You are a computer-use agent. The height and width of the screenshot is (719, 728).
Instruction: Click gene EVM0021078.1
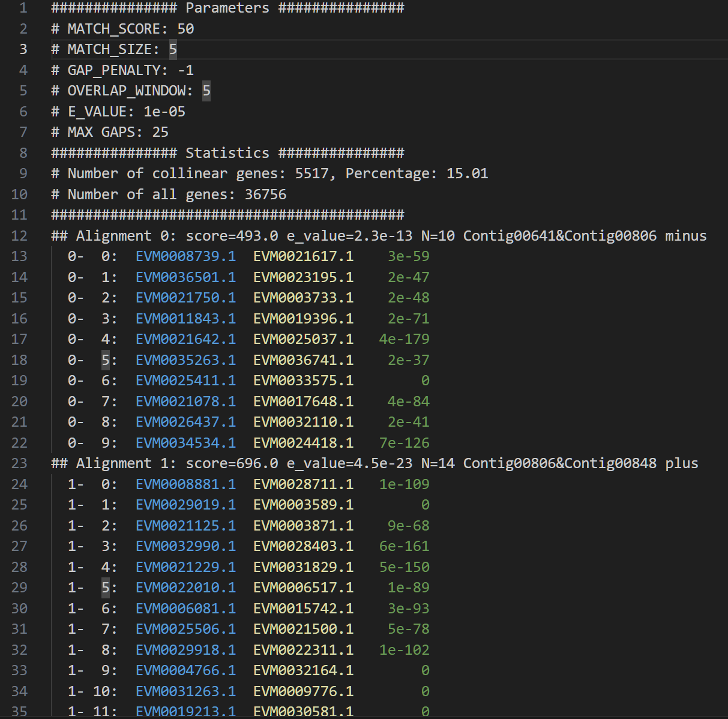tap(185, 402)
